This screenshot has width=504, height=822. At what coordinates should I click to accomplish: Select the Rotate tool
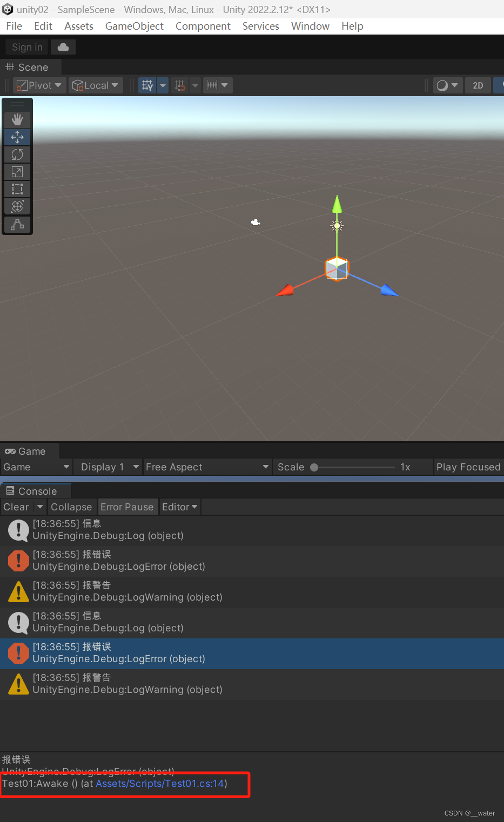(17, 154)
